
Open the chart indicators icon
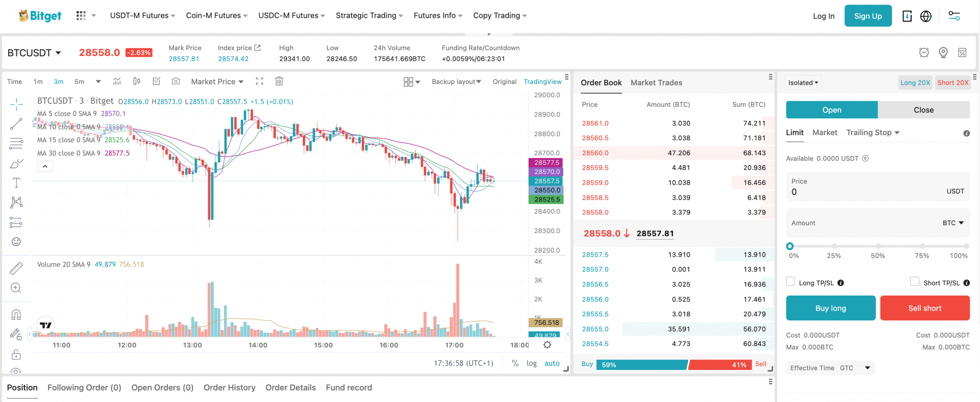[x=117, y=81]
